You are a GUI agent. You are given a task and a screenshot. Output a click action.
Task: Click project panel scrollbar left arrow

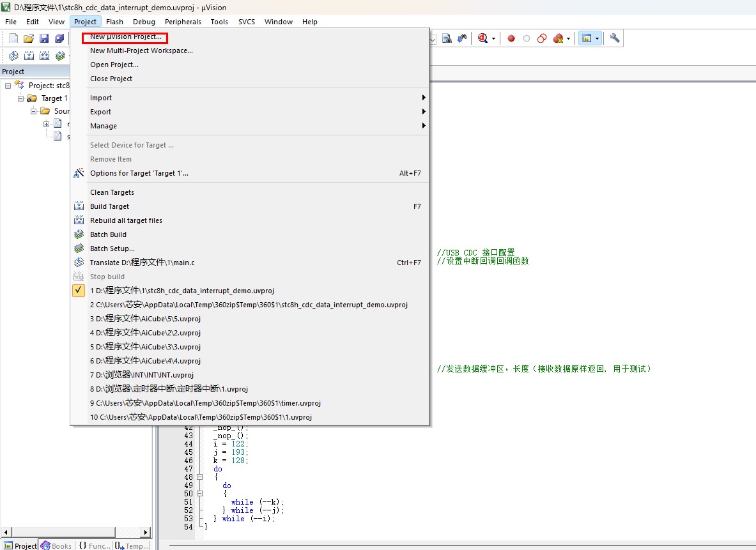[6, 532]
